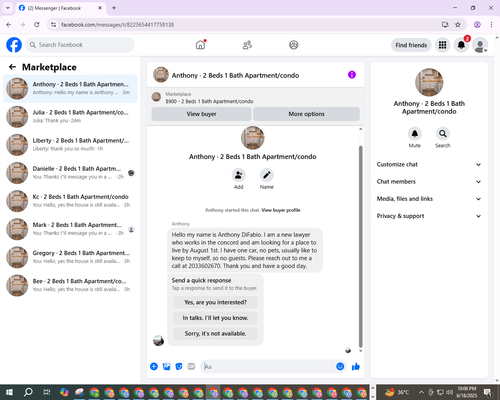The height and width of the screenshot is (400, 500).
Task: Open the account profile avatar menu
Action: (480, 45)
